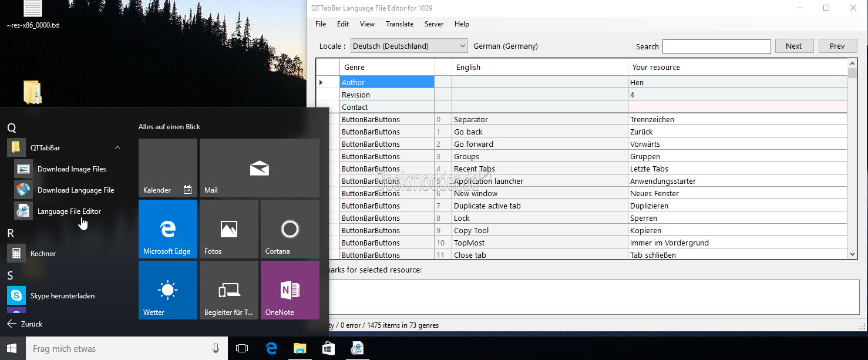Viewport: 868px width, 360px height.
Task: Open the Translate menu
Action: pyautogui.click(x=399, y=24)
